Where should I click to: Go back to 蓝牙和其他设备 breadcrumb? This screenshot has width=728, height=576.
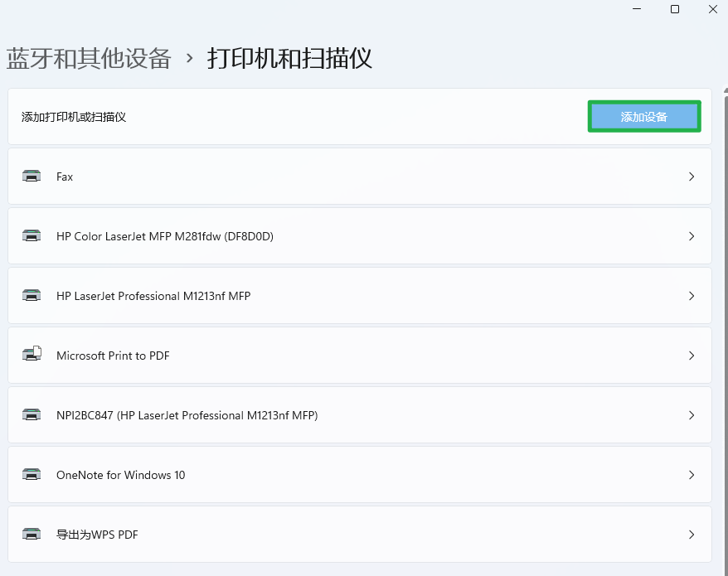pyautogui.click(x=89, y=59)
